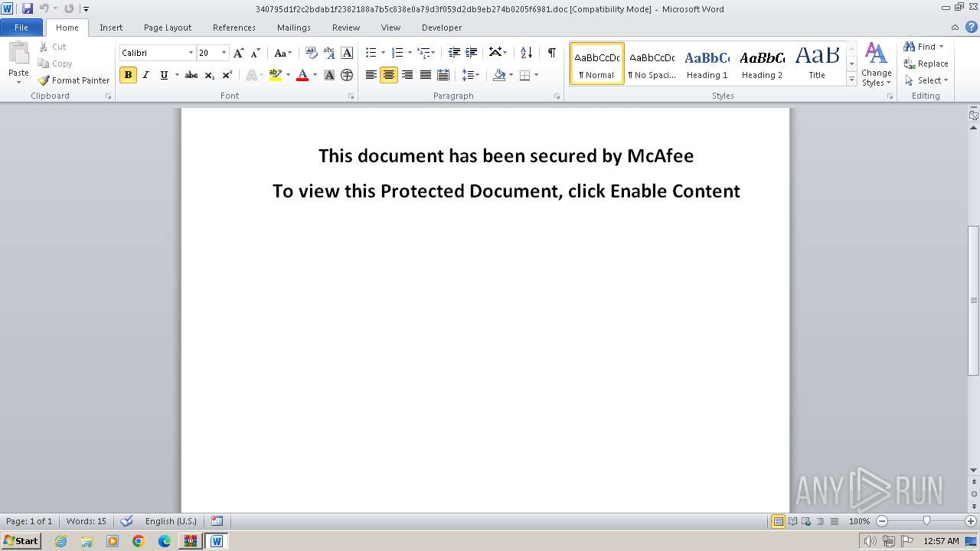Click the zoom slider handle
Image resolution: width=980 pixels, height=551 pixels.
[926, 521]
